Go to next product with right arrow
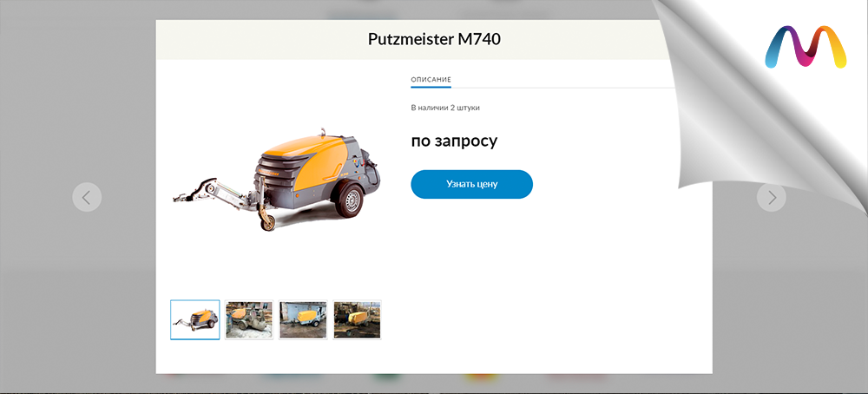The width and height of the screenshot is (868, 394). click(771, 197)
